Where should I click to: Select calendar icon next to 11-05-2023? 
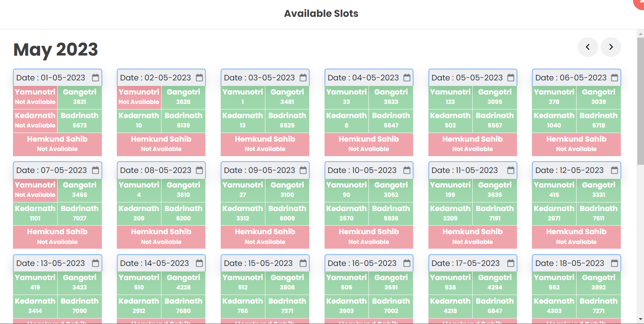click(510, 170)
